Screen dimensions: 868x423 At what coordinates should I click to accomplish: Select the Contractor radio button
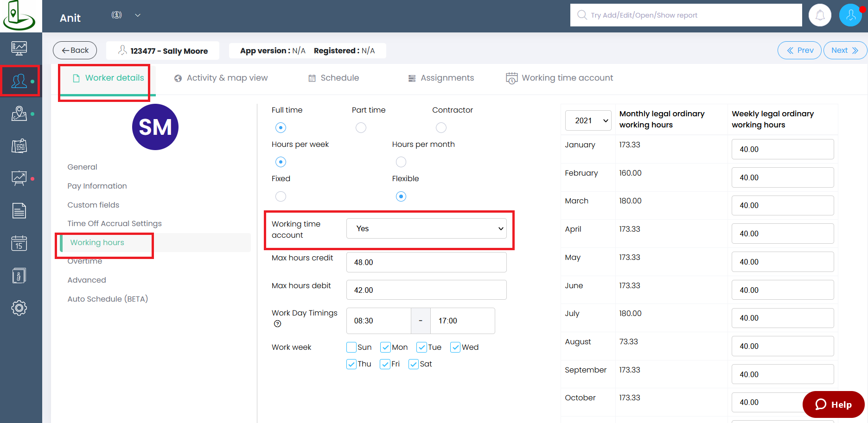[441, 127]
